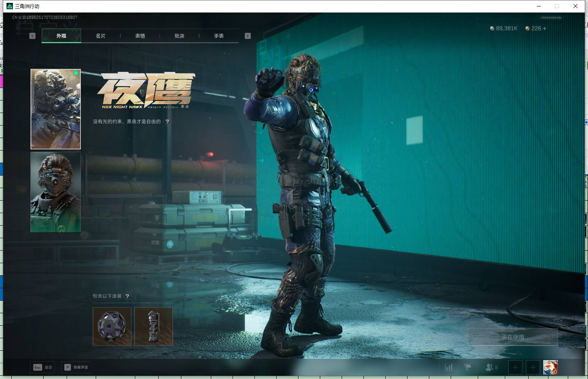Add teammate in the first empty slot
The height and width of the screenshot is (379, 588).
pyautogui.click(x=515, y=367)
